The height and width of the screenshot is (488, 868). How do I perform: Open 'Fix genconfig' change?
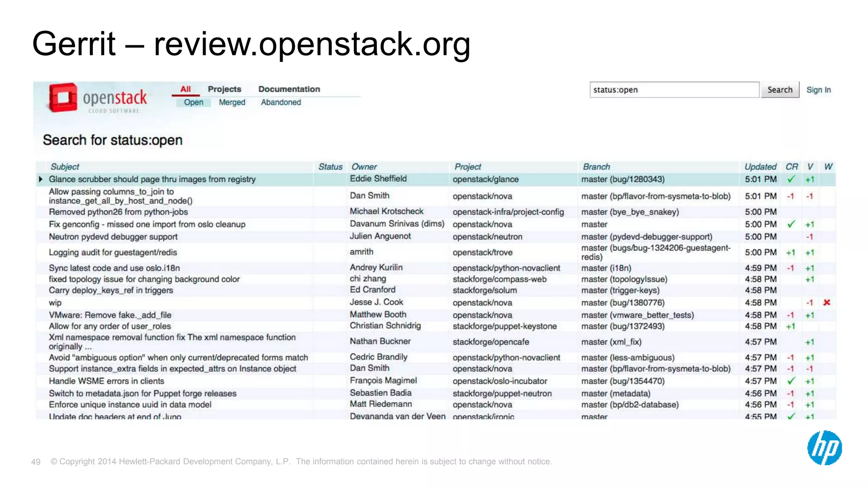[147, 224]
